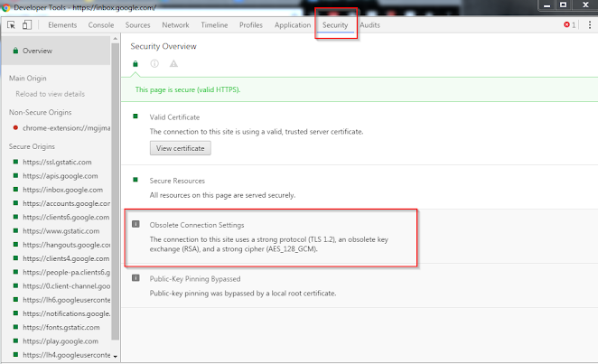Click sidebar scrollbar down arrow
Image resolution: width=598 pixels, height=364 pixels.
pos(116,357)
